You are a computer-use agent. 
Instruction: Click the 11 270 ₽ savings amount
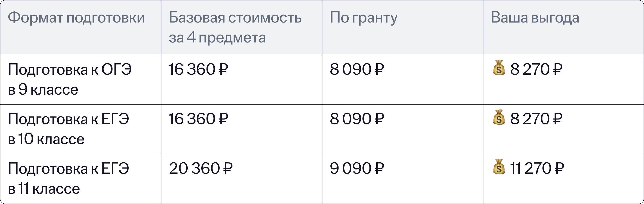point(536,168)
